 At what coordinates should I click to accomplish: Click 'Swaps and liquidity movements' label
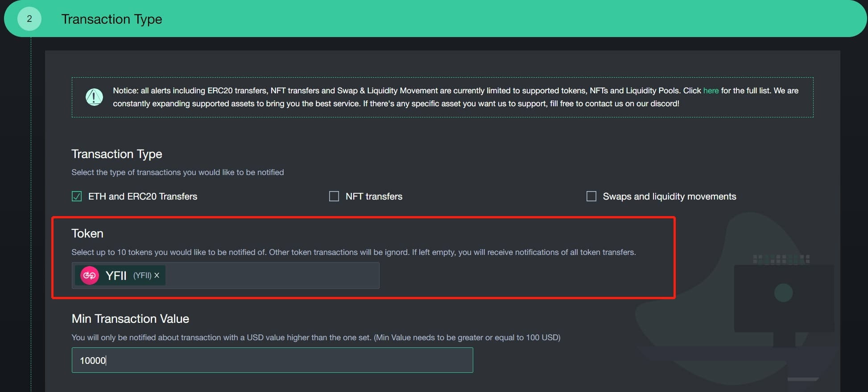tap(669, 196)
